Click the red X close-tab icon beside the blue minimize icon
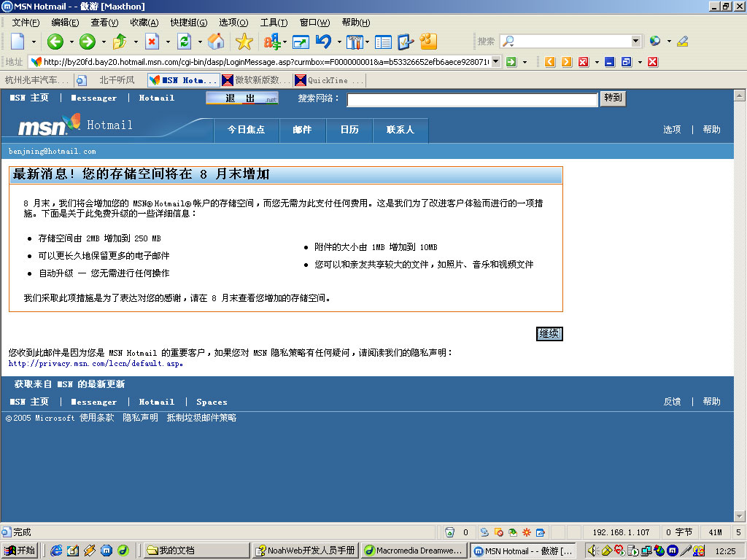This screenshot has width=747, height=560. pyautogui.click(x=583, y=62)
